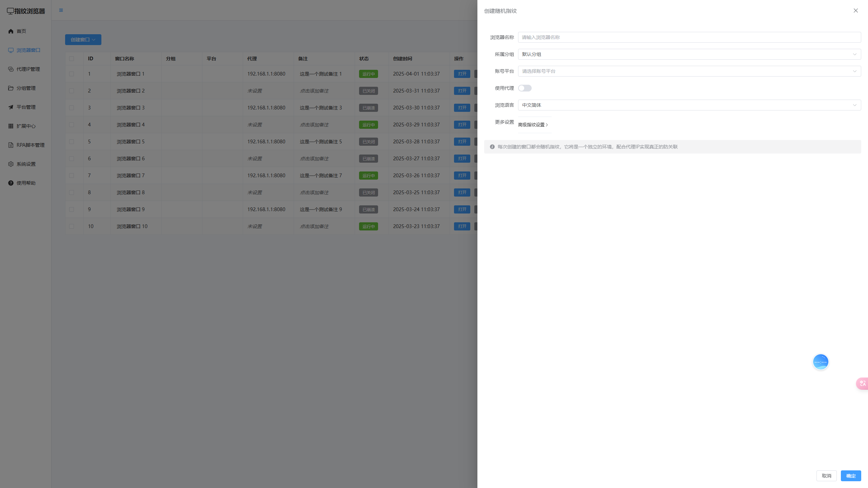Click the blue floating assistant circle
The height and width of the screenshot is (488, 868).
(821, 362)
